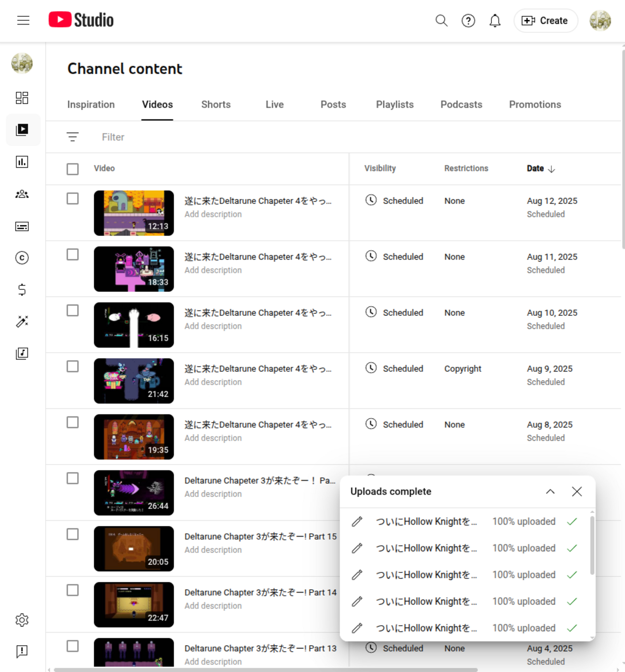Focus the Filter input field
The image size is (625, 672).
point(113,137)
